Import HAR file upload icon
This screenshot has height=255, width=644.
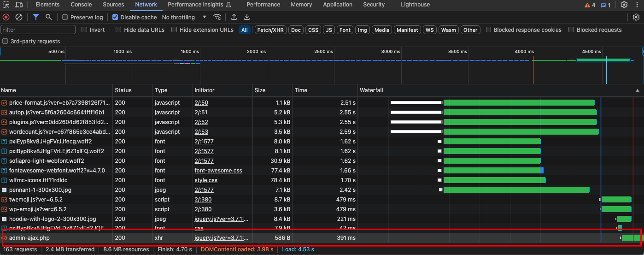[234, 17]
